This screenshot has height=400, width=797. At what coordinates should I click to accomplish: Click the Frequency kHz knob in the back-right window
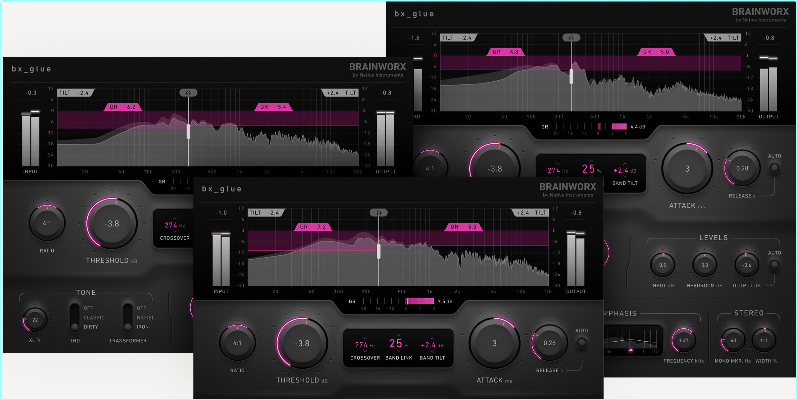pyautogui.click(x=683, y=340)
